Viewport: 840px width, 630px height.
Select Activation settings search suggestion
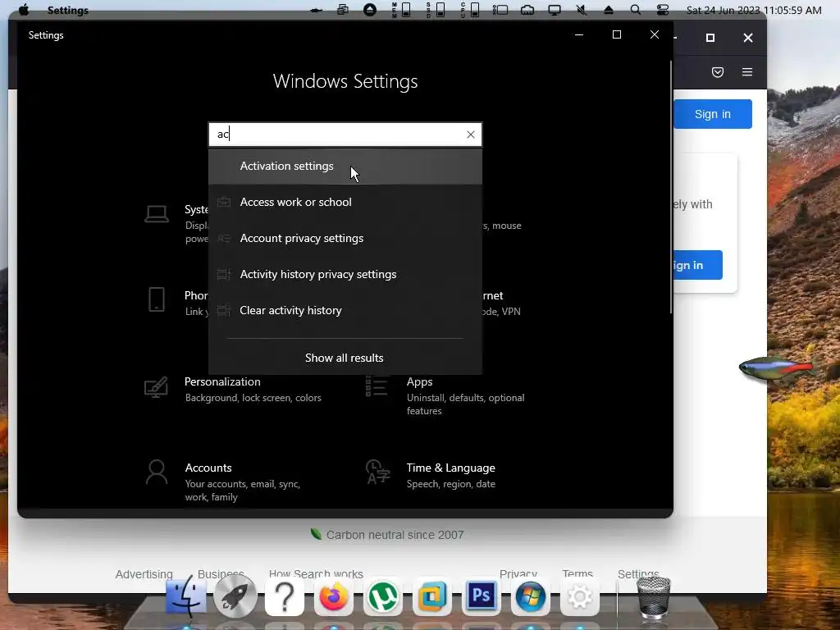345,166
